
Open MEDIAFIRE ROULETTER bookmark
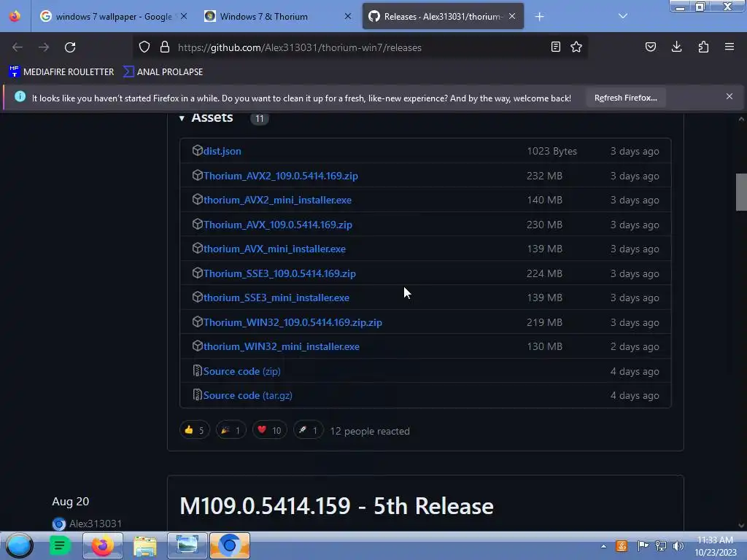61,72
